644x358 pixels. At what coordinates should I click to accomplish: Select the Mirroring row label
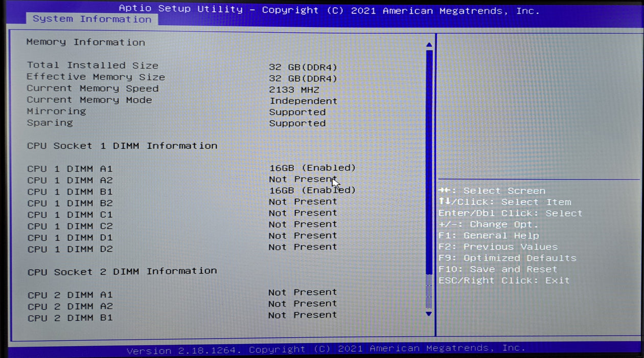pyautogui.click(x=56, y=111)
